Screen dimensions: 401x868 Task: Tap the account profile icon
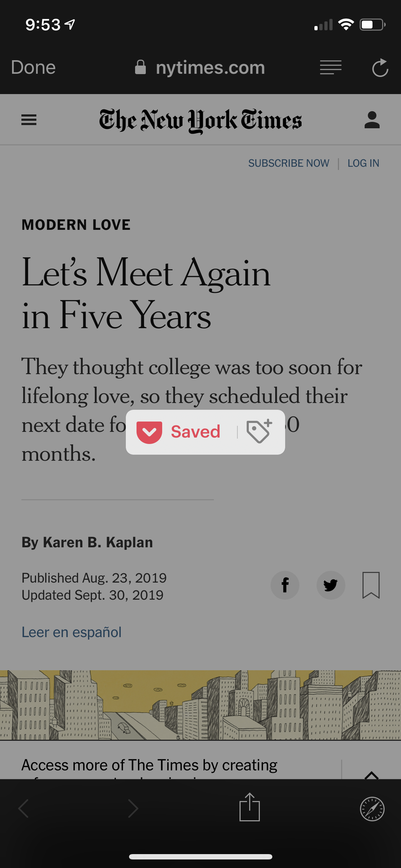(x=372, y=120)
